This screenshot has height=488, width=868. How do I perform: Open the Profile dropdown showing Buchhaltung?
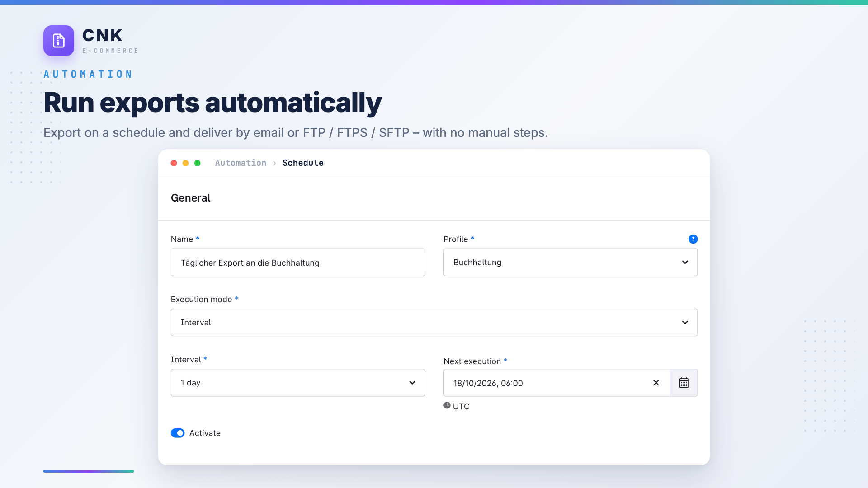point(571,262)
